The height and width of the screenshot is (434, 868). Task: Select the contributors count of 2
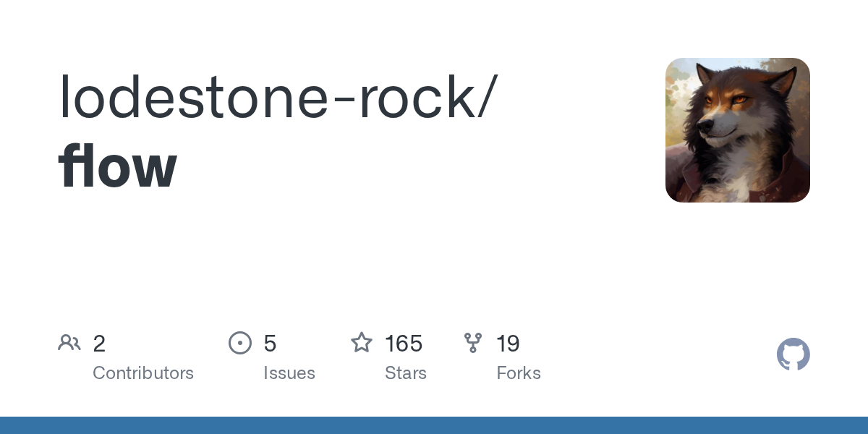tap(99, 344)
